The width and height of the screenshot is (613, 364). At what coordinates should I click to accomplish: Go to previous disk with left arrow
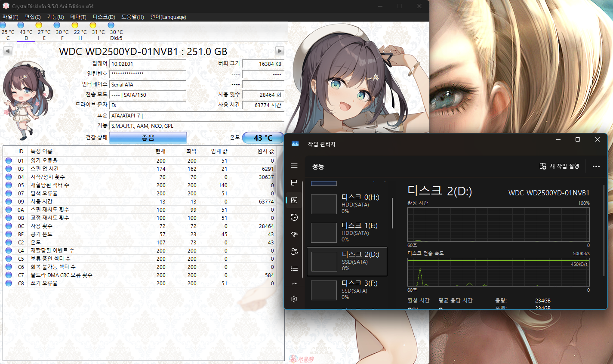8,51
